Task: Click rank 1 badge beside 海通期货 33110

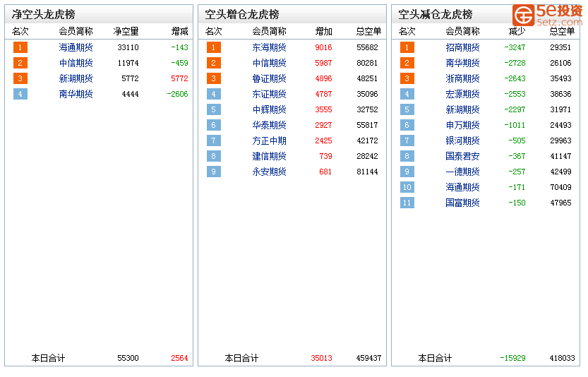Action: (20, 47)
